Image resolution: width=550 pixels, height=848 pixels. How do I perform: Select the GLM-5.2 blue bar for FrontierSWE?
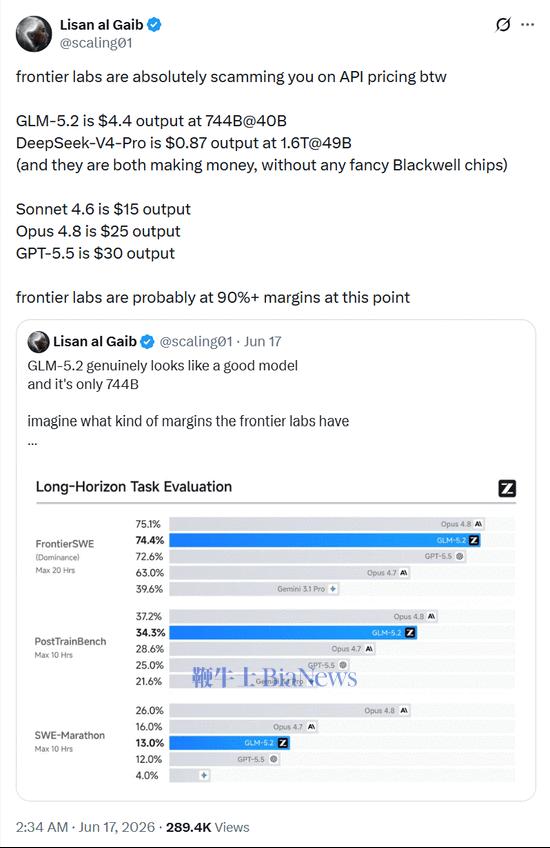pyautogui.click(x=324, y=540)
